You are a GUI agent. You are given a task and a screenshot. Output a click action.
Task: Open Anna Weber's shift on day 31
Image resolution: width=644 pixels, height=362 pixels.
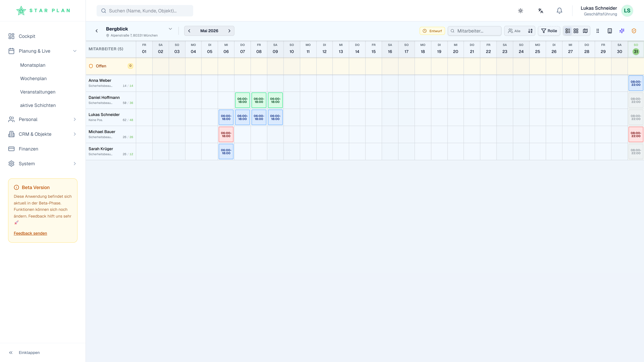636,83
